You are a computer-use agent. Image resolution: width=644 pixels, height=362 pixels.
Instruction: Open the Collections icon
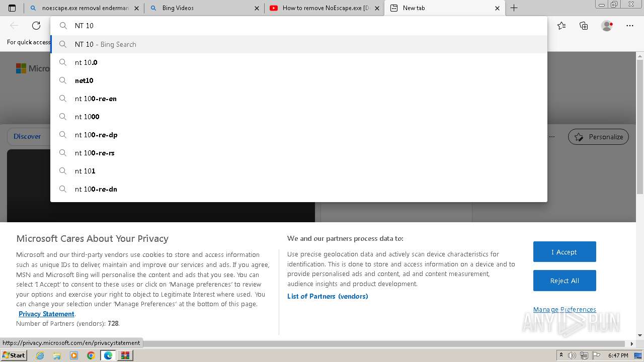pos(584,26)
